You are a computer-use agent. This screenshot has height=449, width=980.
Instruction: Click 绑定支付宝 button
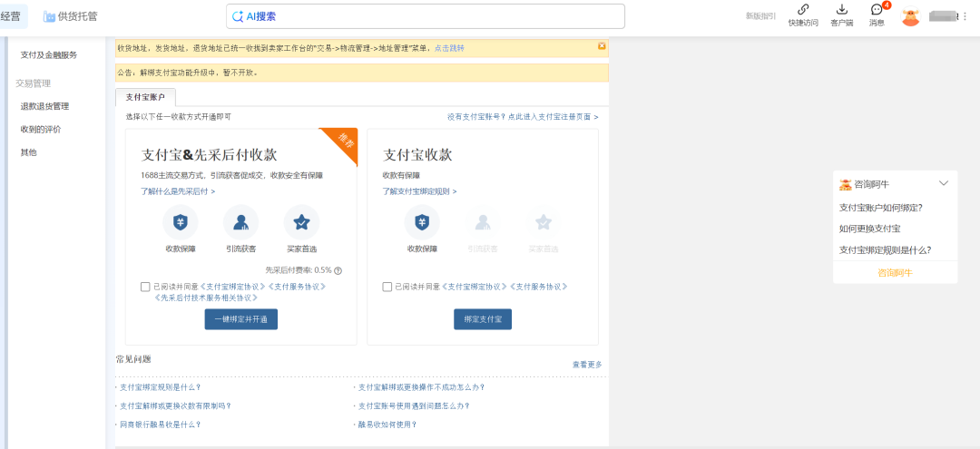tap(483, 319)
